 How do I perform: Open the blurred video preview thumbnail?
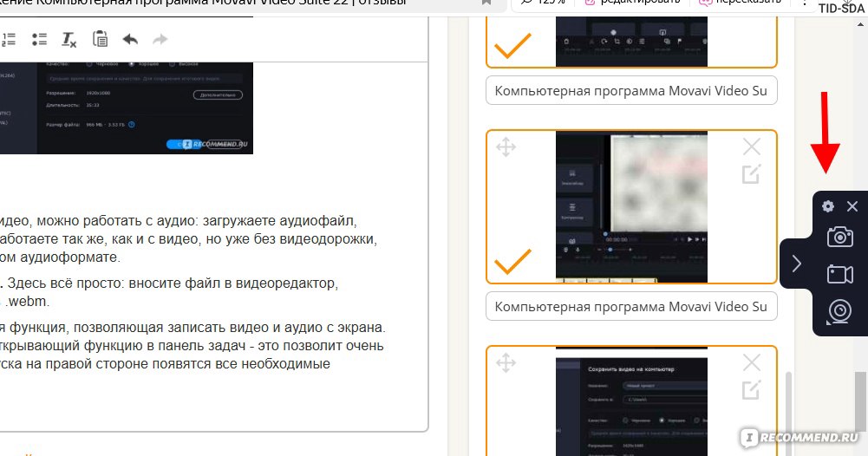[631, 207]
